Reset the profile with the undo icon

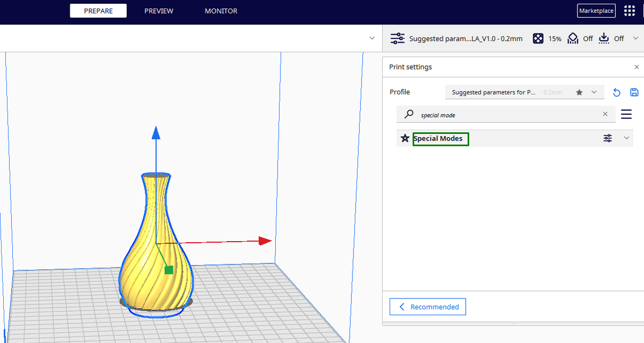pos(616,92)
